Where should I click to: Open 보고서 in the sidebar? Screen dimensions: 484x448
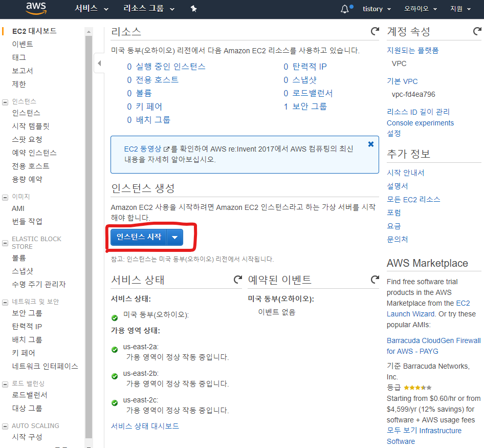tap(22, 71)
